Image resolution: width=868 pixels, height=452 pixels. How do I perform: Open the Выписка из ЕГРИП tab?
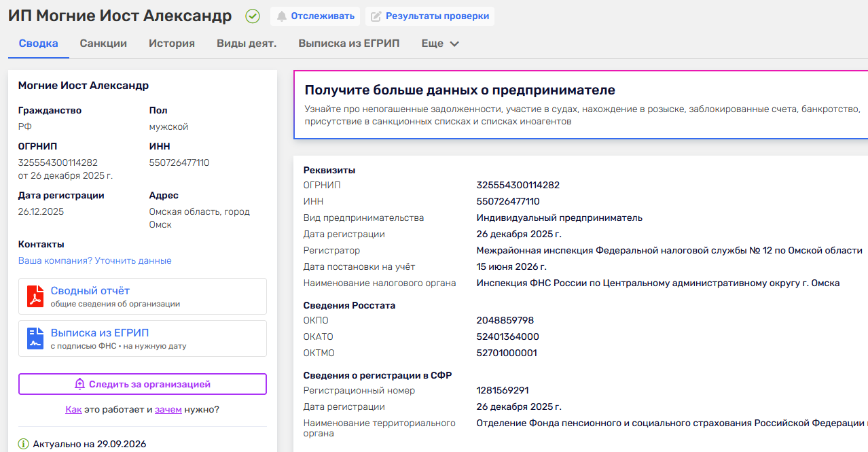coord(349,44)
